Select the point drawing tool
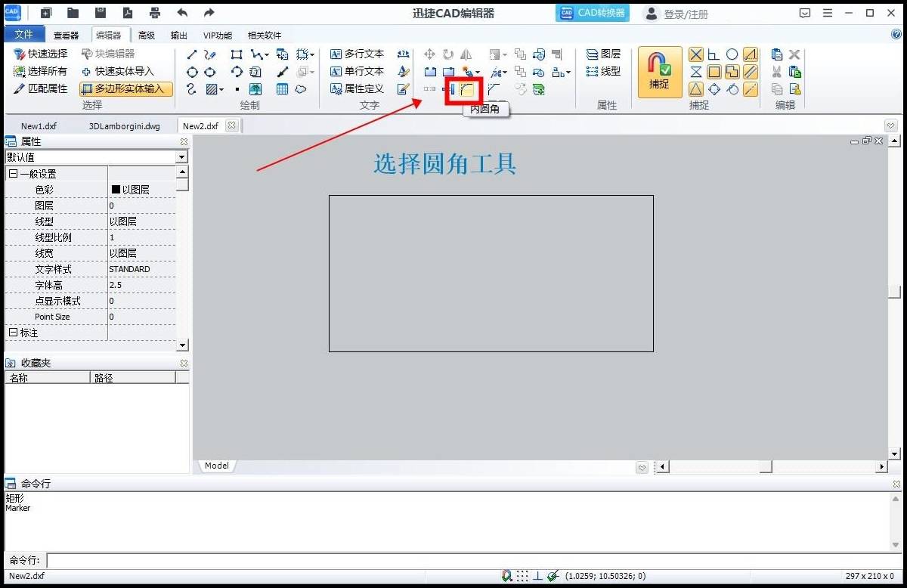Viewport: 907px width, 588px height. [237, 89]
